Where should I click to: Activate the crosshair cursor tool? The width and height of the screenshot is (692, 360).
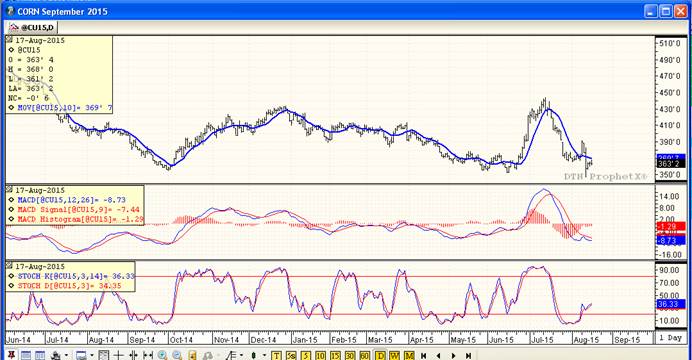[x=118, y=356]
